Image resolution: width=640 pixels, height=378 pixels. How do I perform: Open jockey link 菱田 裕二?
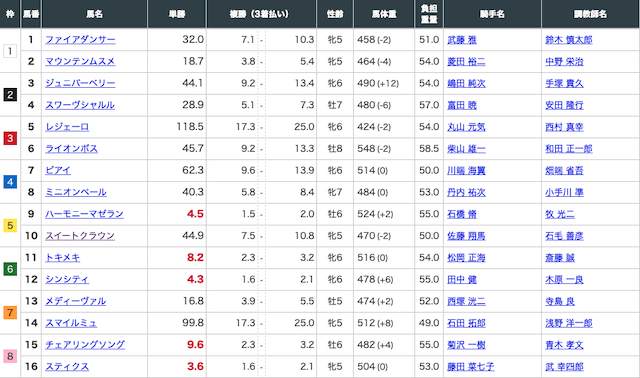(x=467, y=62)
